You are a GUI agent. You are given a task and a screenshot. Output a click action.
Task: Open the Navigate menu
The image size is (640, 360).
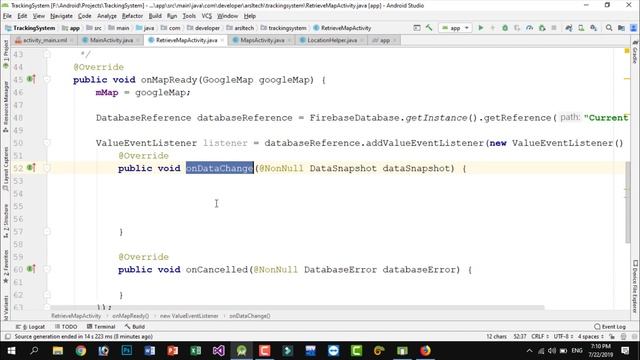pos(61,16)
